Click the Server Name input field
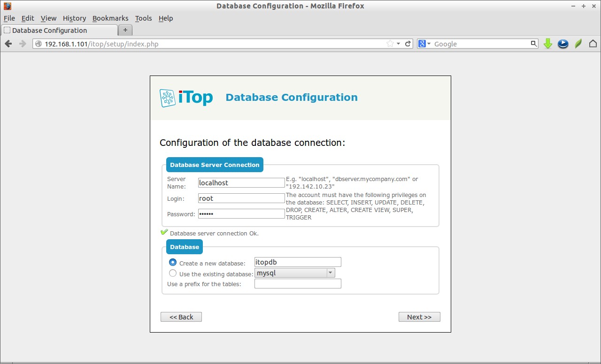The width and height of the screenshot is (601, 364). (241, 183)
